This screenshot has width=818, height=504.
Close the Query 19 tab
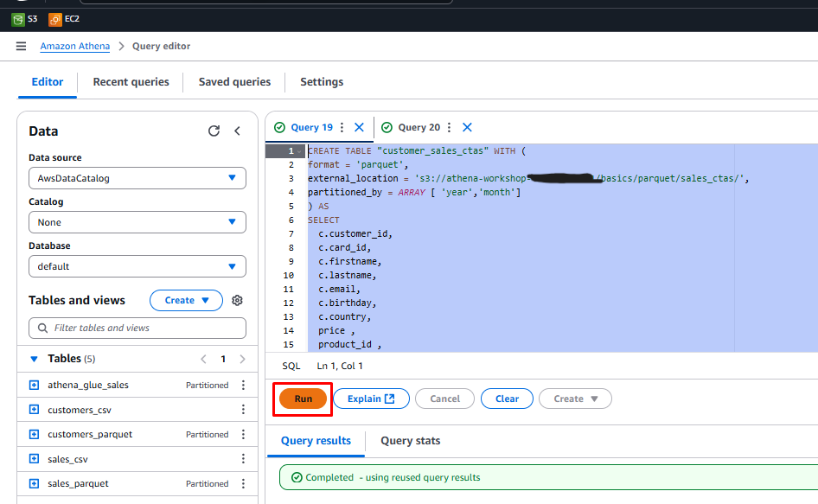pos(359,127)
